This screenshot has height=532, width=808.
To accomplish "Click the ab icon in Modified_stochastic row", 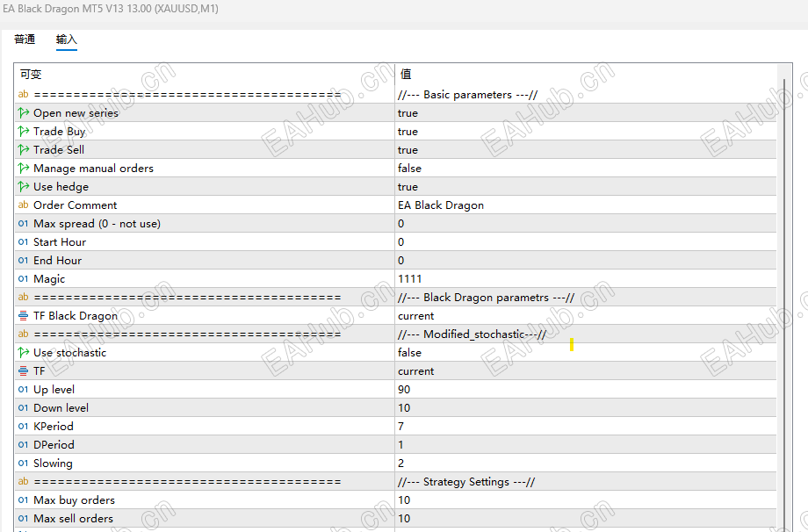I will [23, 334].
